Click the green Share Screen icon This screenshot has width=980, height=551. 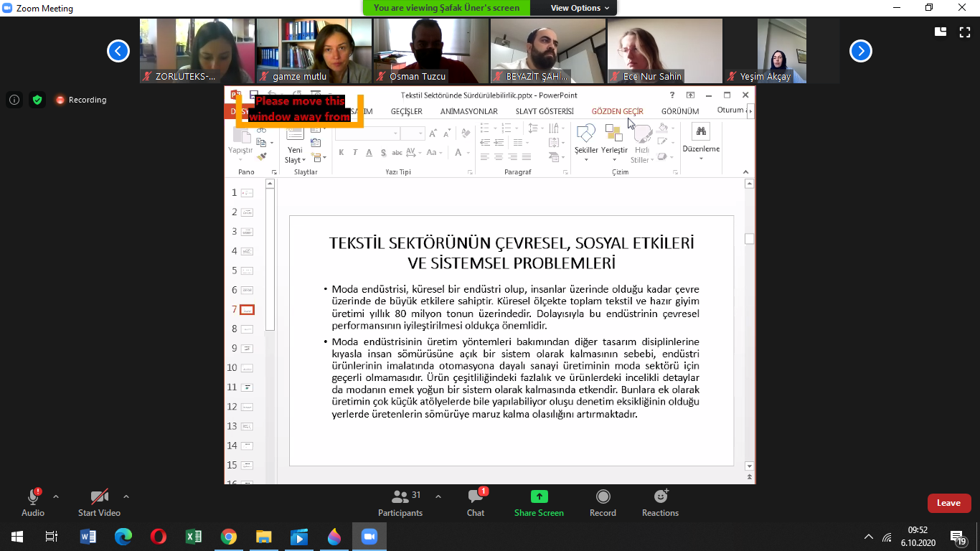[x=539, y=496]
